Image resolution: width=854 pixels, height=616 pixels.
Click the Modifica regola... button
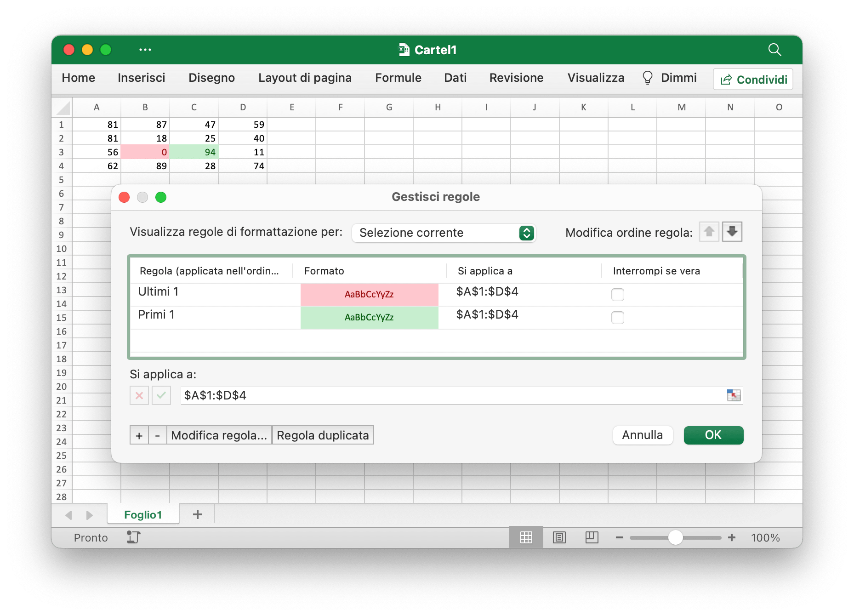tap(219, 435)
